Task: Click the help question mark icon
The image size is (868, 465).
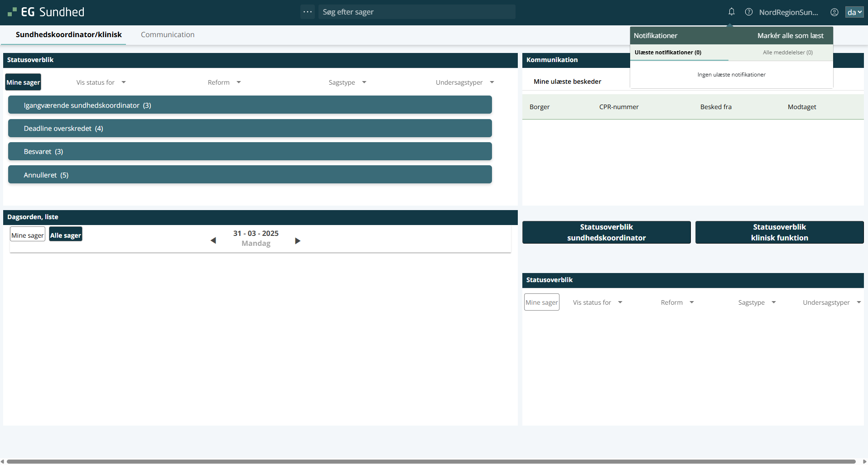Action: click(x=749, y=12)
